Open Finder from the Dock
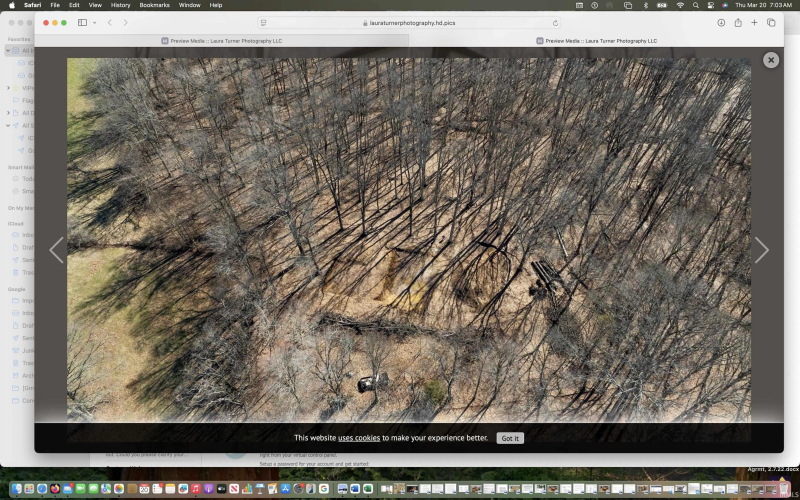The image size is (800, 500). [x=17, y=489]
